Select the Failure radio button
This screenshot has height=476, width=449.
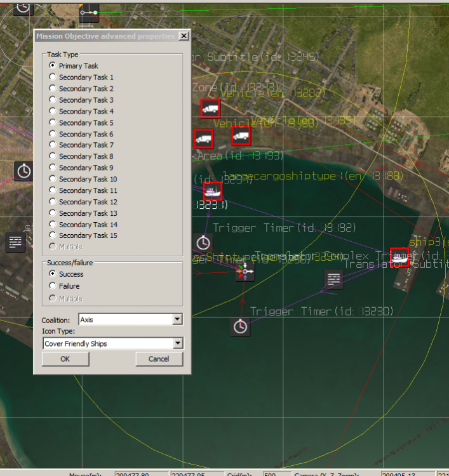[53, 286]
